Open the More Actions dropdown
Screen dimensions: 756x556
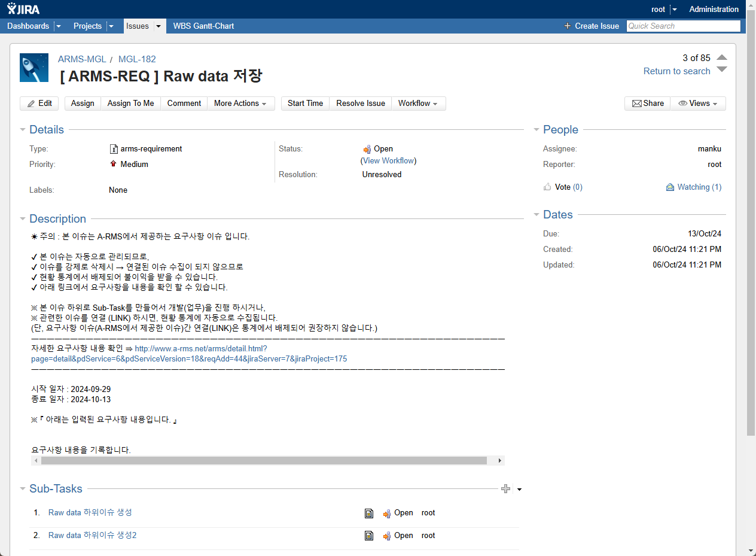point(240,104)
